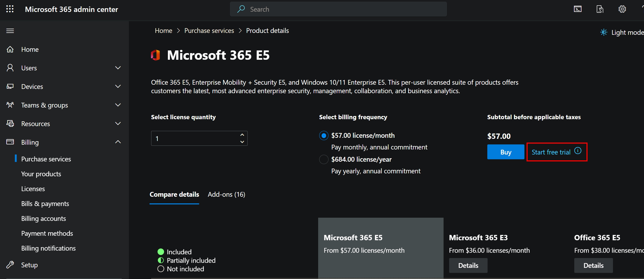
Task: Switch to the Add-ons (16) tab
Action: pyautogui.click(x=226, y=194)
